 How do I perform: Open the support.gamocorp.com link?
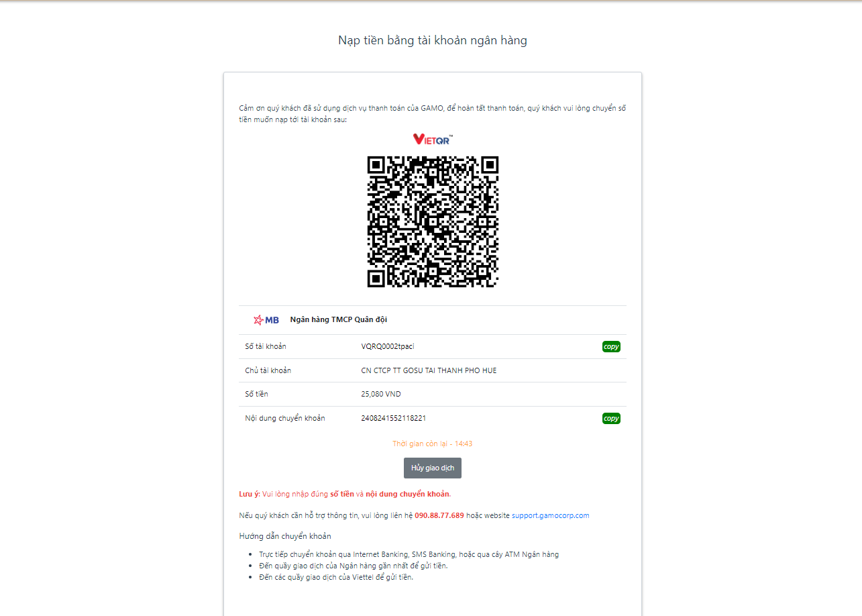click(x=550, y=515)
